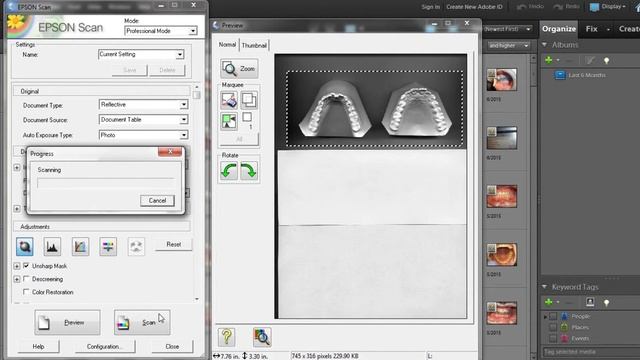The width and height of the screenshot is (640, 360).
Task: Click the lightbulb icon in Keyword Tags
Action: (x=607, y=302)
